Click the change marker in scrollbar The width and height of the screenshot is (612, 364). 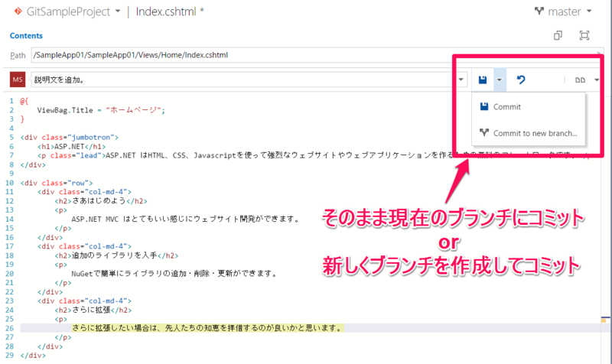604,320
